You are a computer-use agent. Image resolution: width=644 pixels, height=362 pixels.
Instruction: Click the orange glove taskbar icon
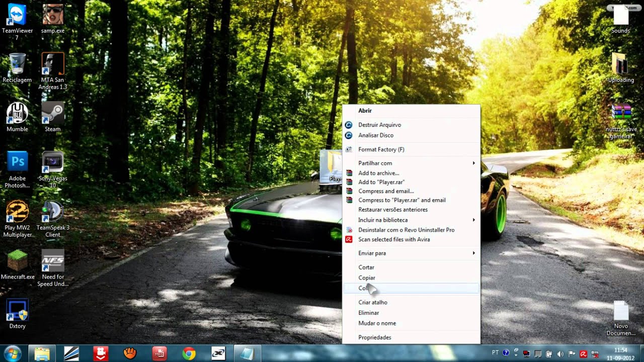click(130, 353)
